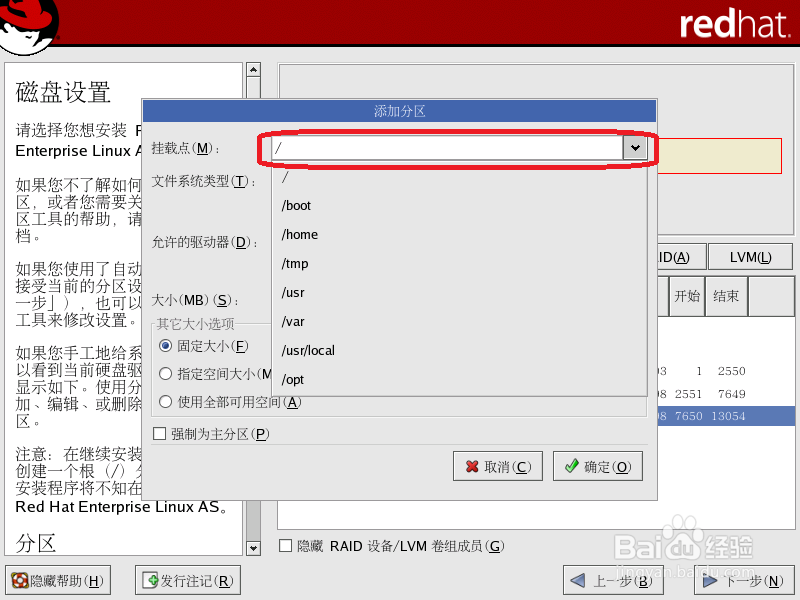
Task: Click the 开始 column header
Action: 687,296
